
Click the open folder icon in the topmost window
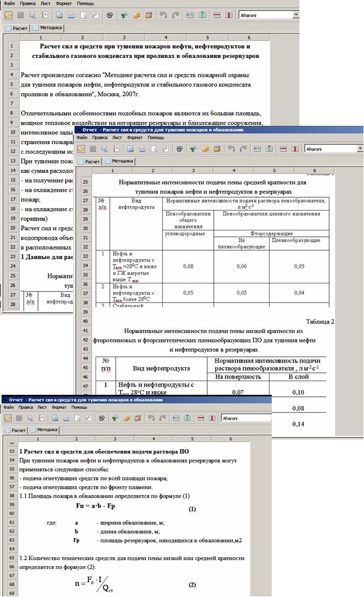click(x=8, y=15)
